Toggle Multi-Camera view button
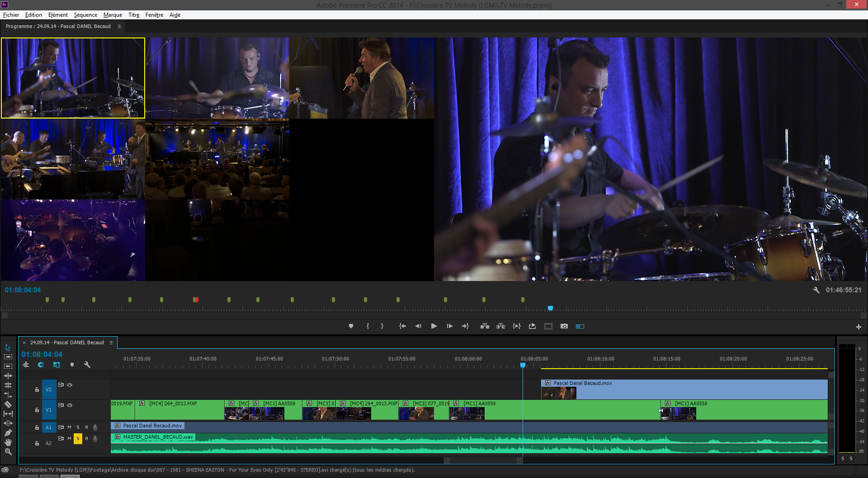Image resolution: width=868 pixels, height=478 pixels. pyautogui.click(x=580, y=326)
